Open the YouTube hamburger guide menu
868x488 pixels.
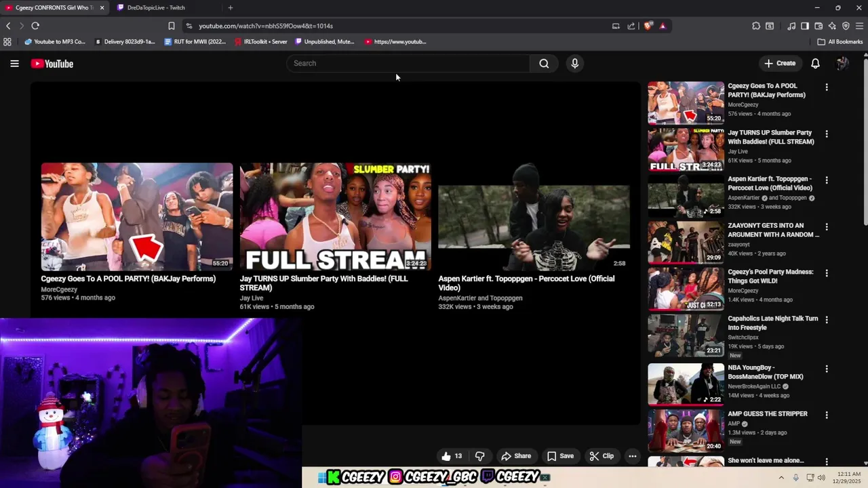pyautogui.click(x=14, y=64)
